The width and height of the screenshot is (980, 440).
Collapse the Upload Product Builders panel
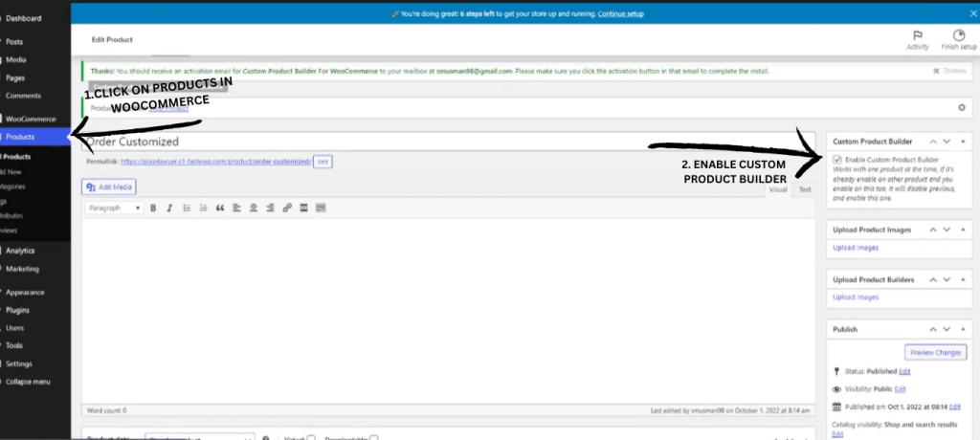[963, 280]
